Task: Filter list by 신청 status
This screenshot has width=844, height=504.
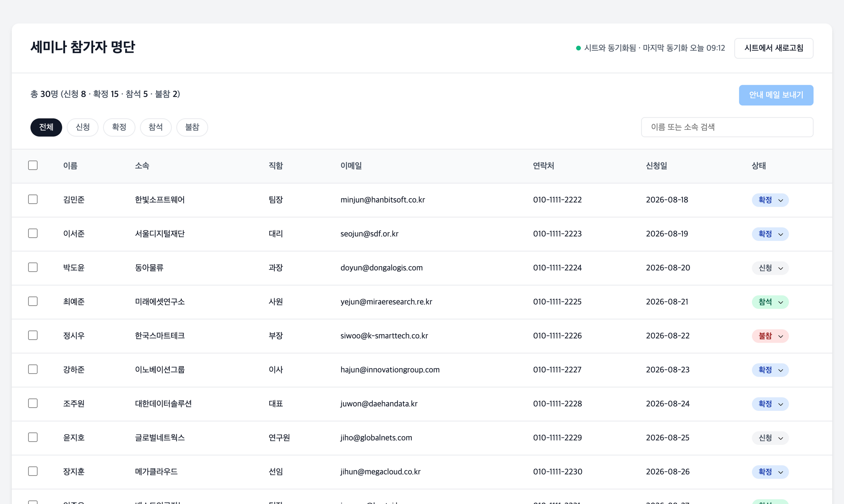Action: point(83,127)
